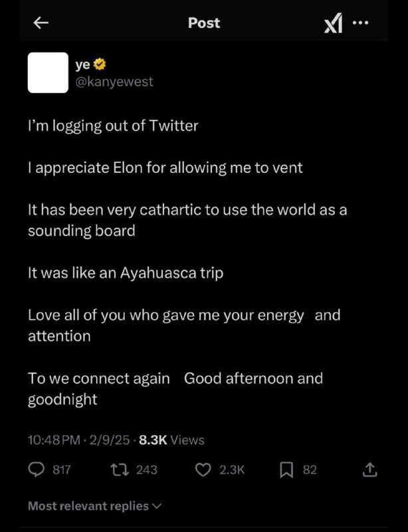408x532 pixels.
Task: Go back using the arrow icon
Action: coord(41,23)
